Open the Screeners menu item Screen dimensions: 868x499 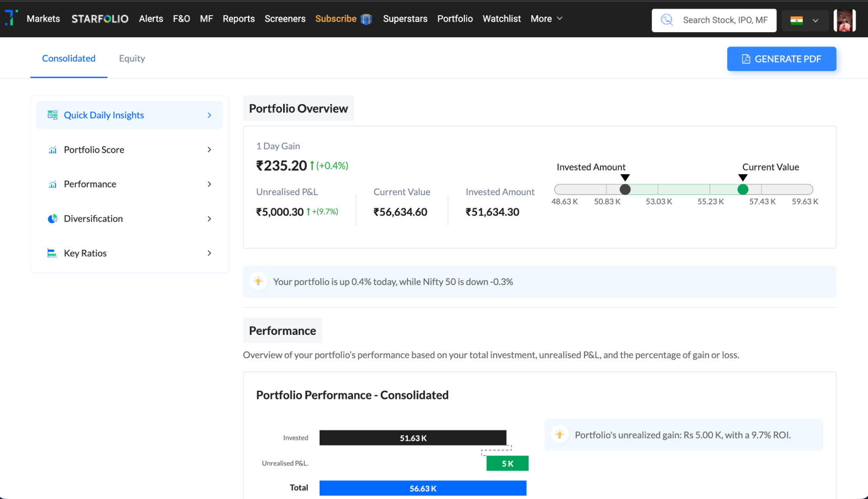[x=285, y=19]
